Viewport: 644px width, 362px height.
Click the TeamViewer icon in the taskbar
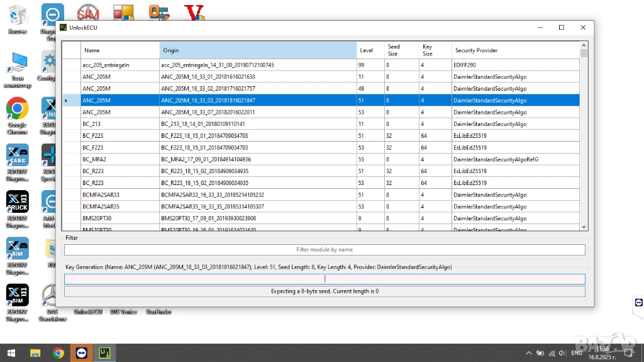coord(80,353)
